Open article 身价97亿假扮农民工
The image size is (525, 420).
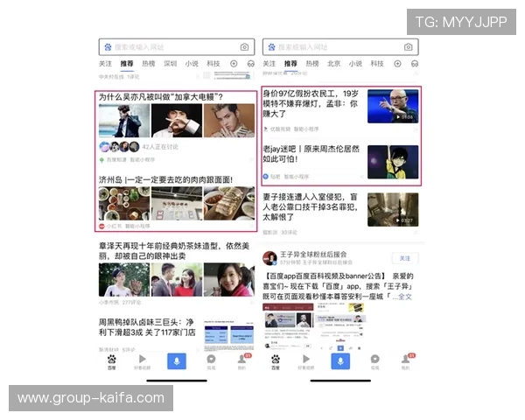click(x=311, y=103)
